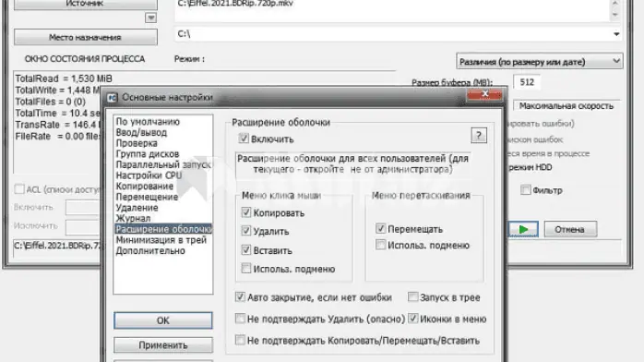Toggle the Перемещать checkbox
Viewport: 644px width, 362px height.
pos(381,228)
